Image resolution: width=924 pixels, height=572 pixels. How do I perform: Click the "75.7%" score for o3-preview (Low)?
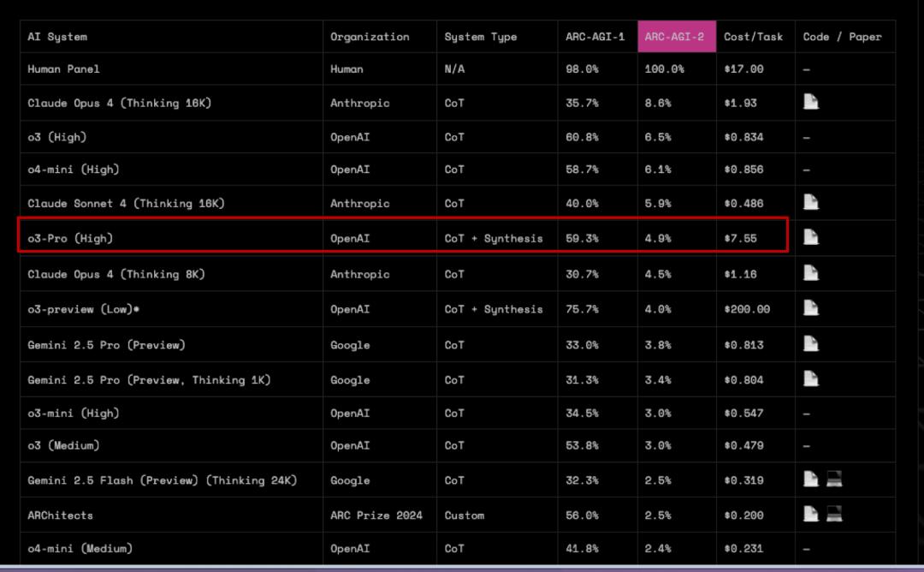(582, 310)
